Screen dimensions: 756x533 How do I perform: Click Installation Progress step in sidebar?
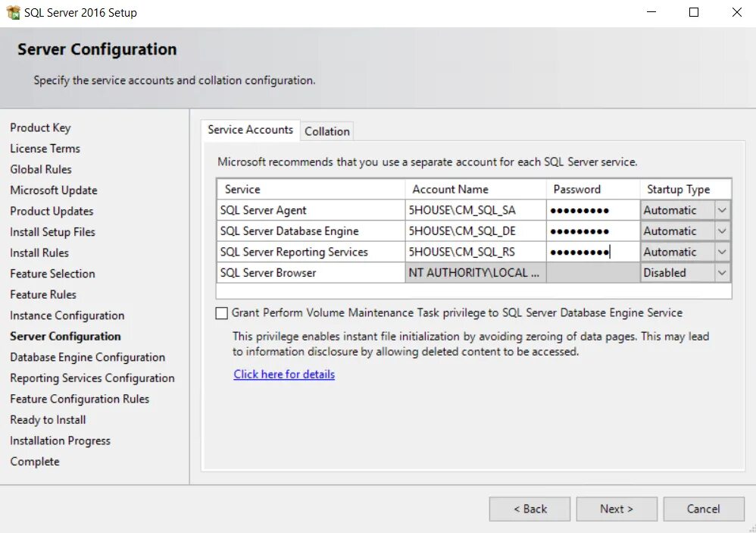click(60, 441)
